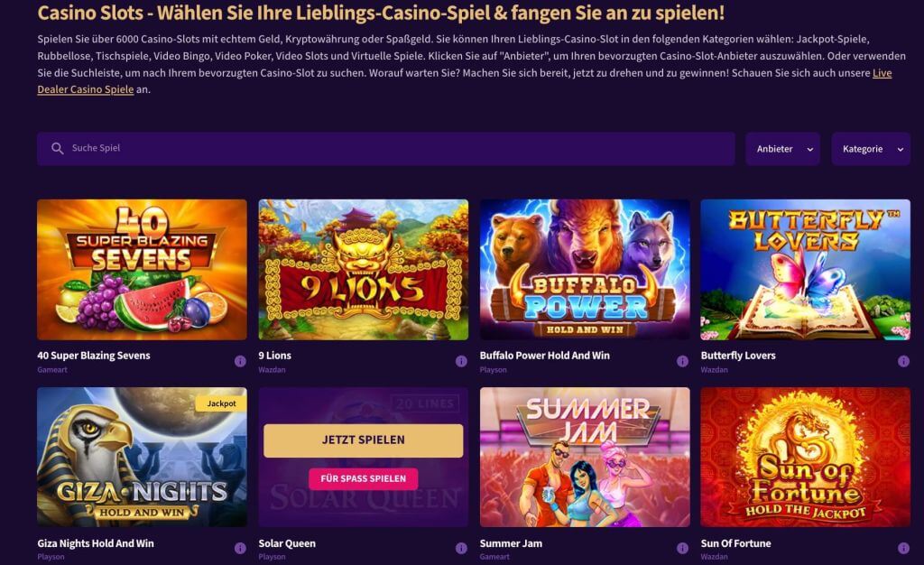Click the Jackpot badge on Giza Nights
The image size is (924, 565).
coord(222,403)
